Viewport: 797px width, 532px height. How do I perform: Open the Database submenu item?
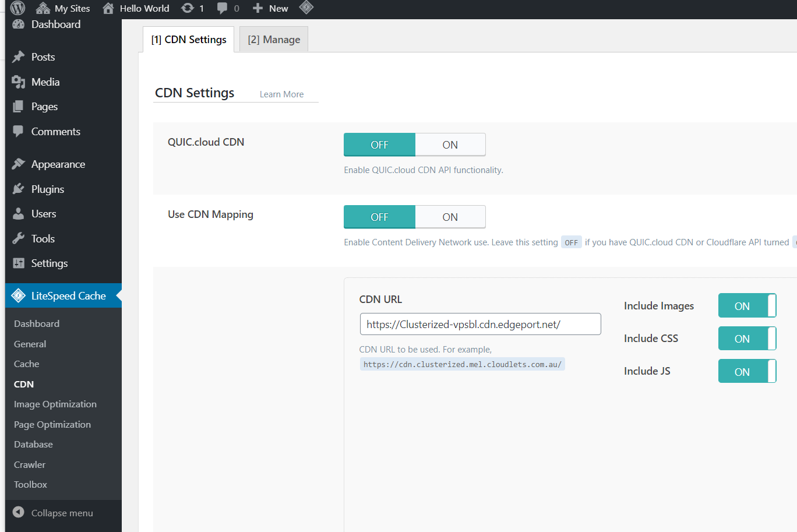33,444
